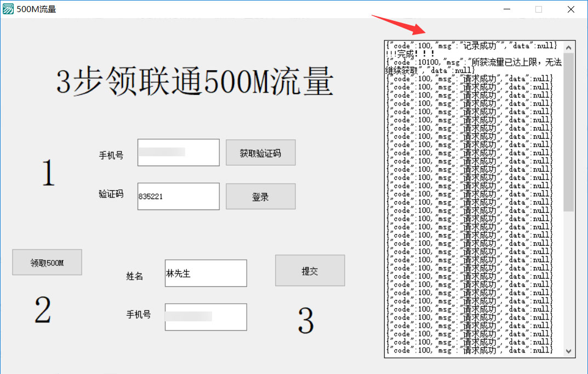
Task: Click the log scrollbar down arrow
Action: (x=568, y=351)
